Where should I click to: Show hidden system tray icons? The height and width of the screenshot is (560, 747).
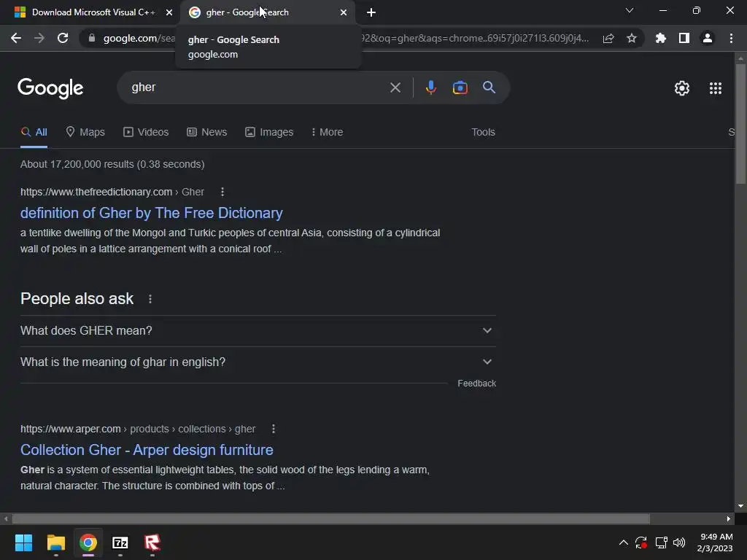623,542
